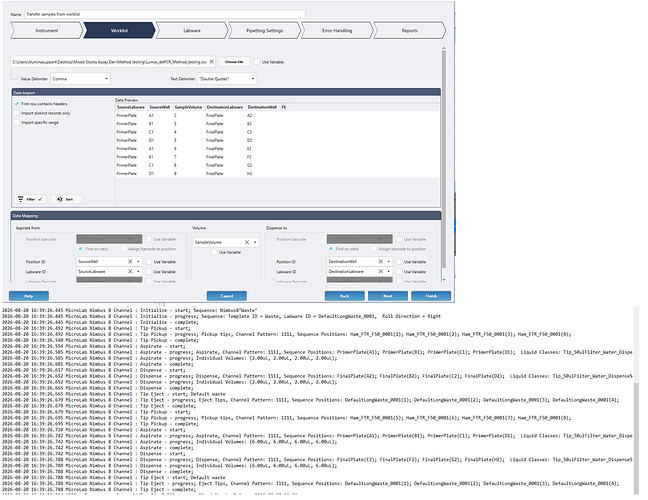The width and height of the screenshot is (648, 500).
Task: Check 'Use Variable' next to Choose File
Action: pyautogui.click(x=257, y=62)
